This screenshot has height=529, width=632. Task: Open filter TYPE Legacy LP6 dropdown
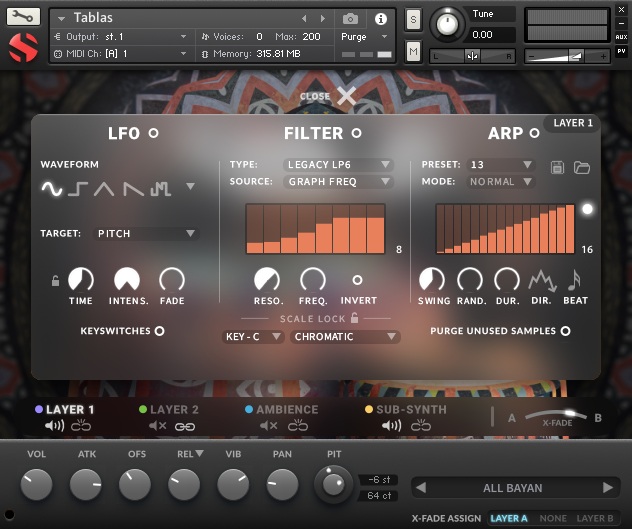338,165
